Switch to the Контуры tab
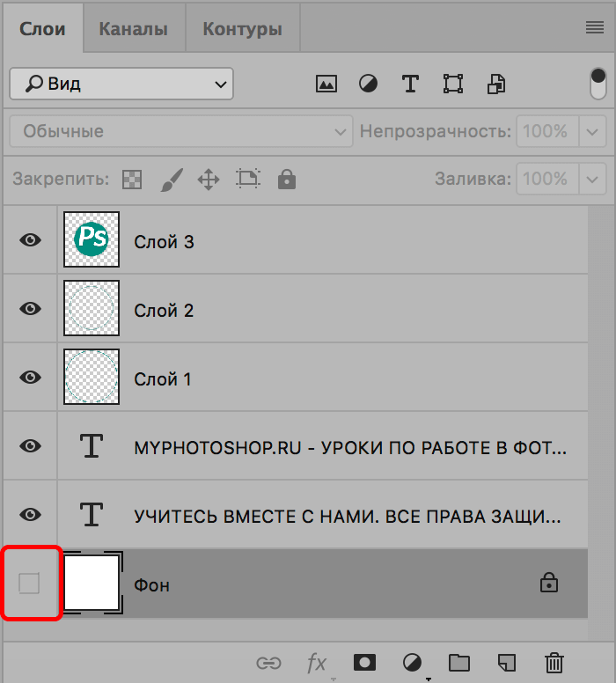Screen dimensions: 616x683 pos(242,29)
